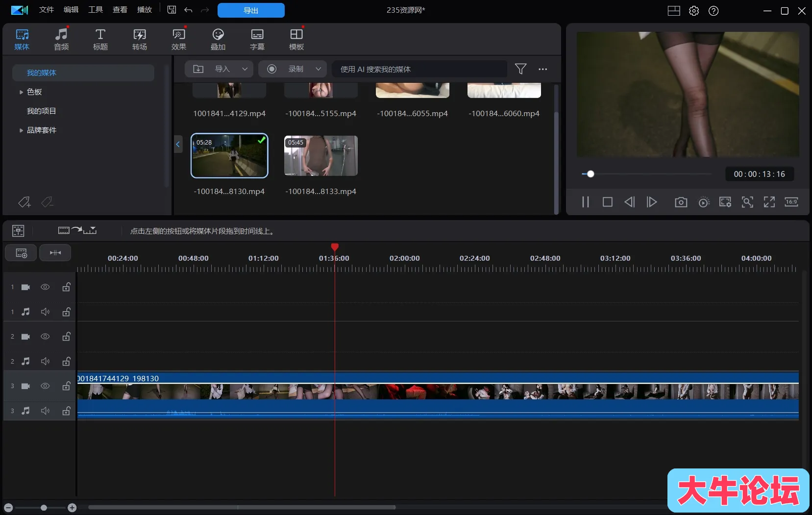Open the three-dot more options in media library
The image size is (812, 515).
tap(543, 69)
